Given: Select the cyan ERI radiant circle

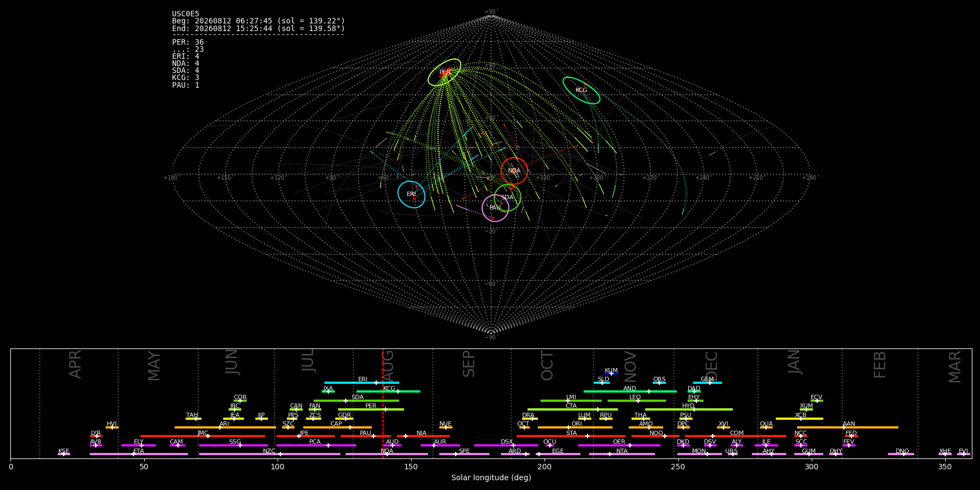Looking at the screenshot, I should pos(411,194).
